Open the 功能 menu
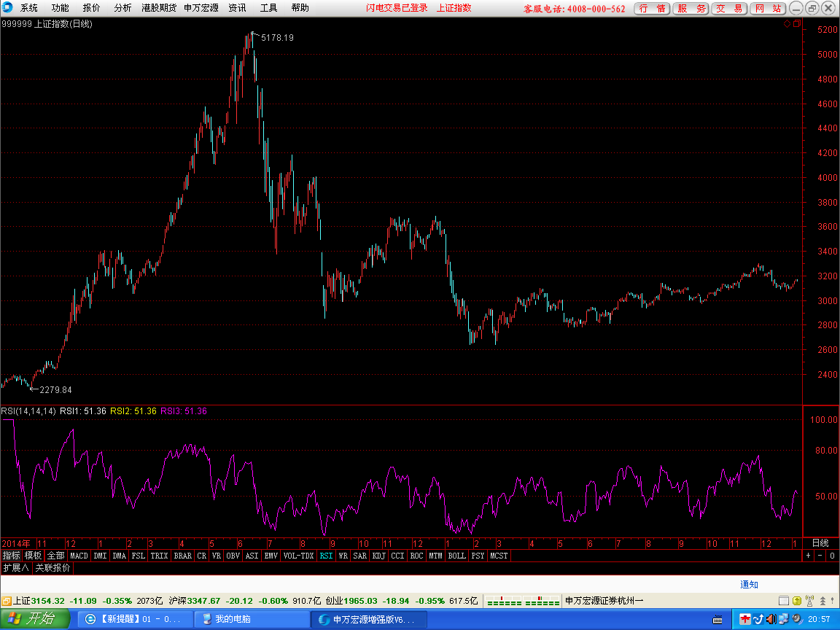The width and height of the screenshot is (840, 630). pos(60,8)
